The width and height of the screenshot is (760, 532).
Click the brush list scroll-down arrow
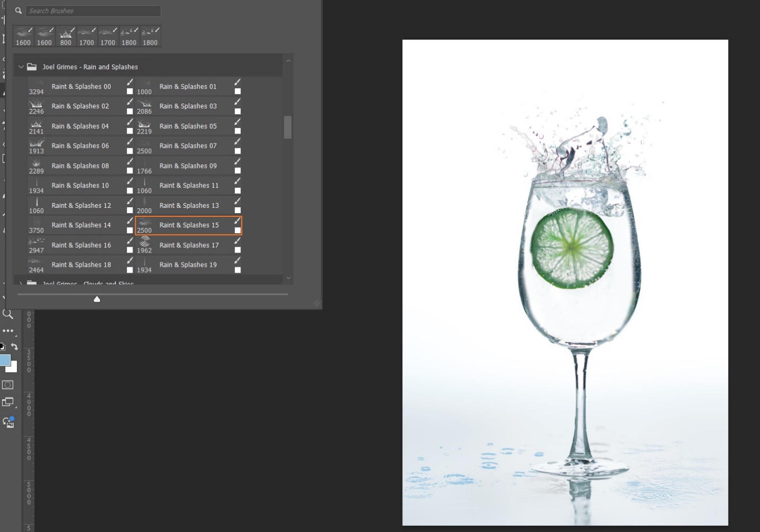click(288, 278)
